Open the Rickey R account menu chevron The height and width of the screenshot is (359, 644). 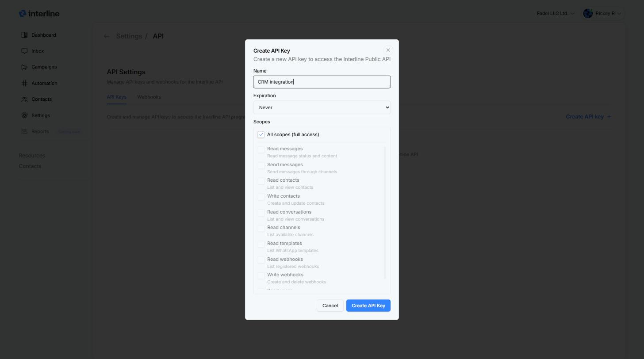619,13
